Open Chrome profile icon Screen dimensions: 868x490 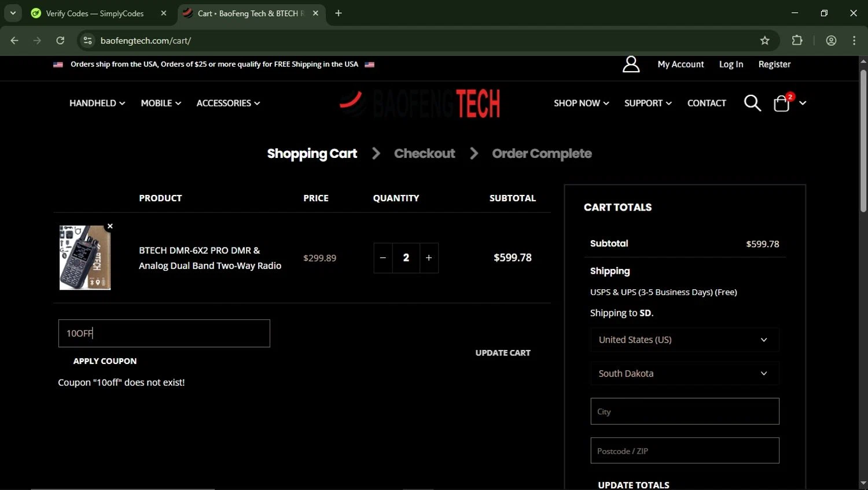coord(832,40)
